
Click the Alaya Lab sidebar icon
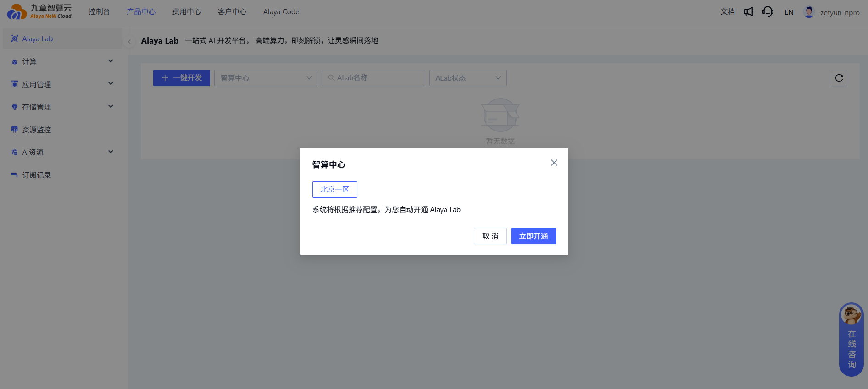15,38
